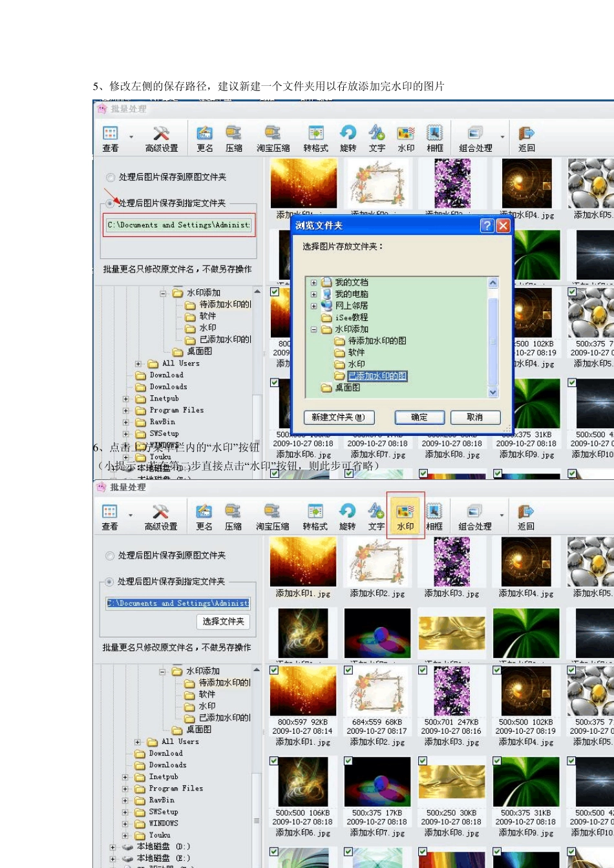Collapse 水印添加 folder in step 6 folder tree

click(x=162, y=671)
